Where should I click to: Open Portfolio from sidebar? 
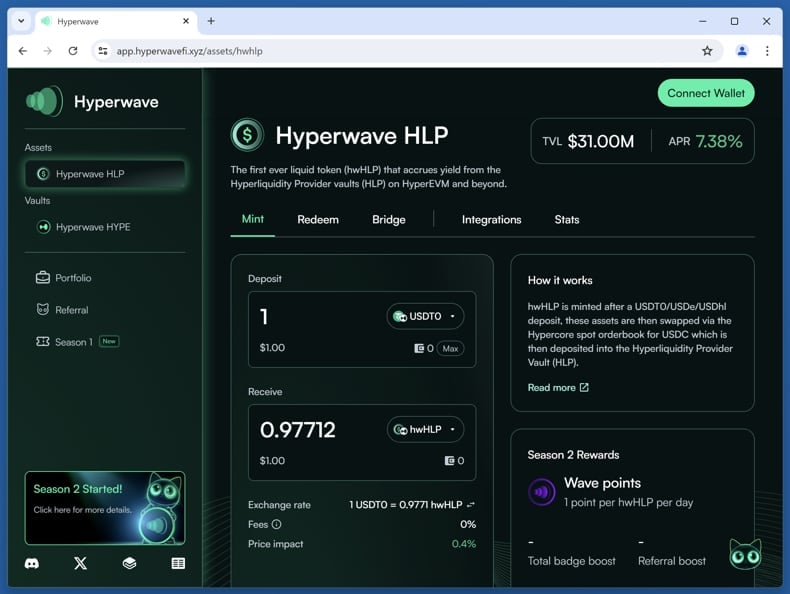click(63, 278)
